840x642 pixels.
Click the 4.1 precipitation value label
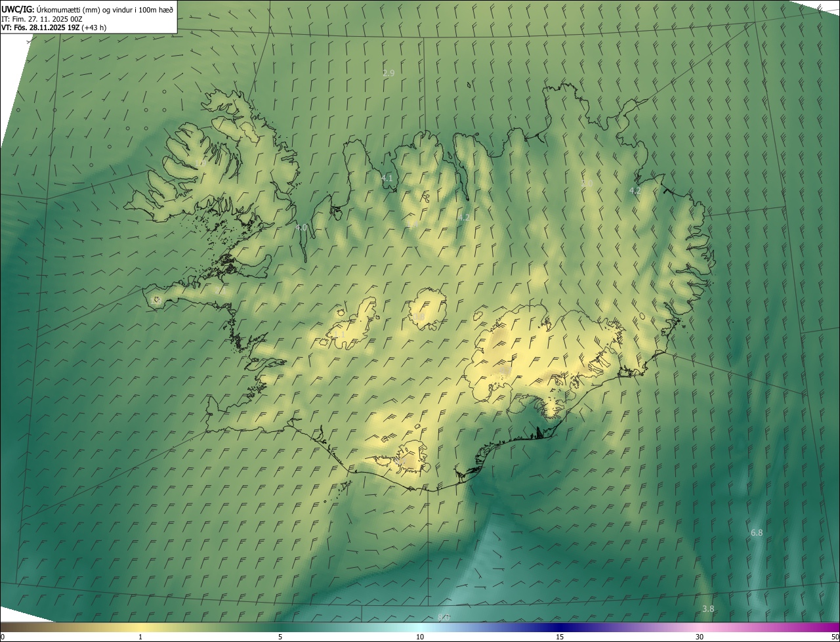pyautogui.click(x=387, y=178)
